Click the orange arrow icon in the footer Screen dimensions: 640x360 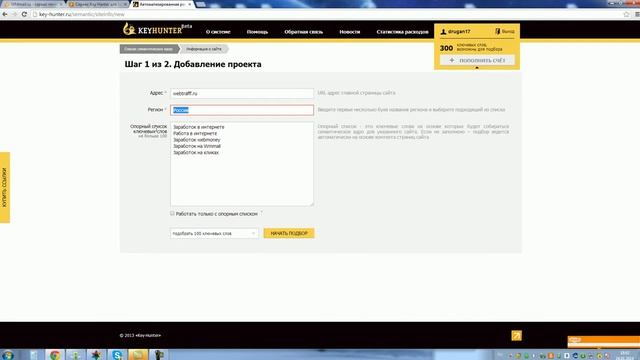(x=516, y=336)
